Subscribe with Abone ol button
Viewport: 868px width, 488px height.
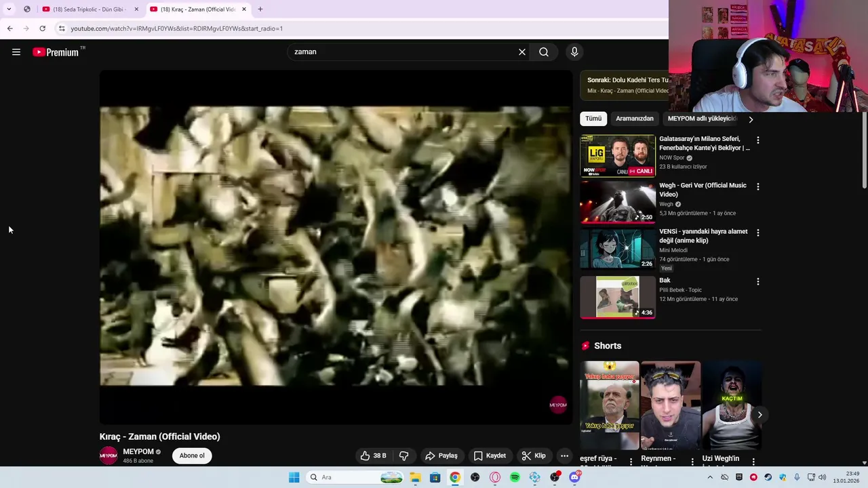192,456
